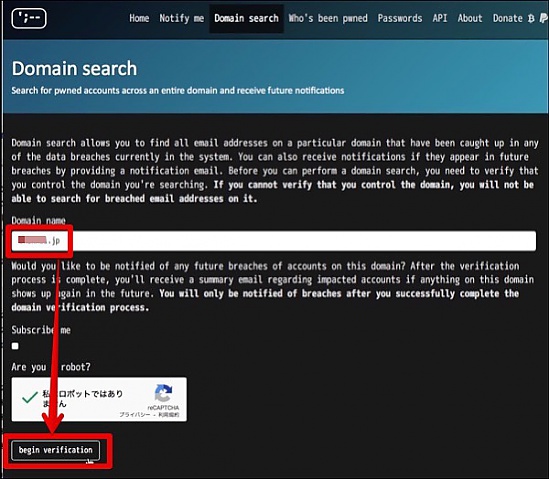549x479 pixels.
Task: Open the reCAPTCHA terms link 利用規約
Action: (x=169, y=415)
